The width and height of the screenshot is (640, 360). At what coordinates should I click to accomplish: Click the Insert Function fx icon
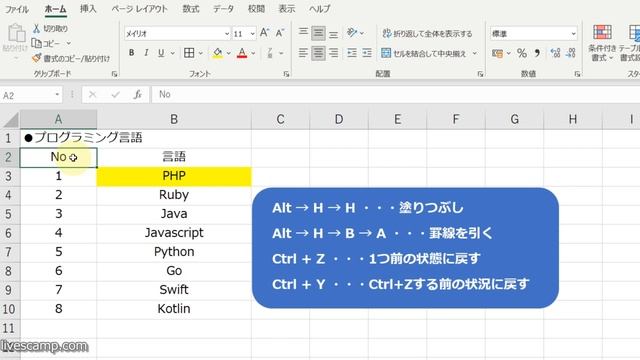138,95
